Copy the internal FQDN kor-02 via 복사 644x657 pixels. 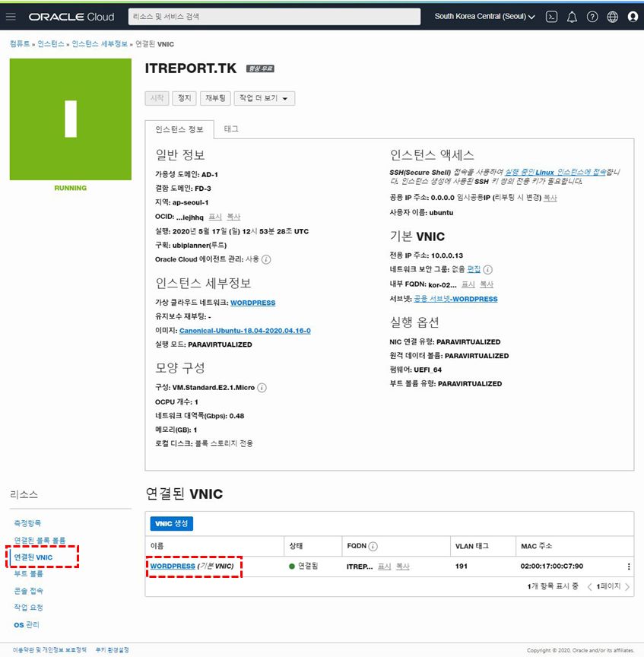point(487,284)
